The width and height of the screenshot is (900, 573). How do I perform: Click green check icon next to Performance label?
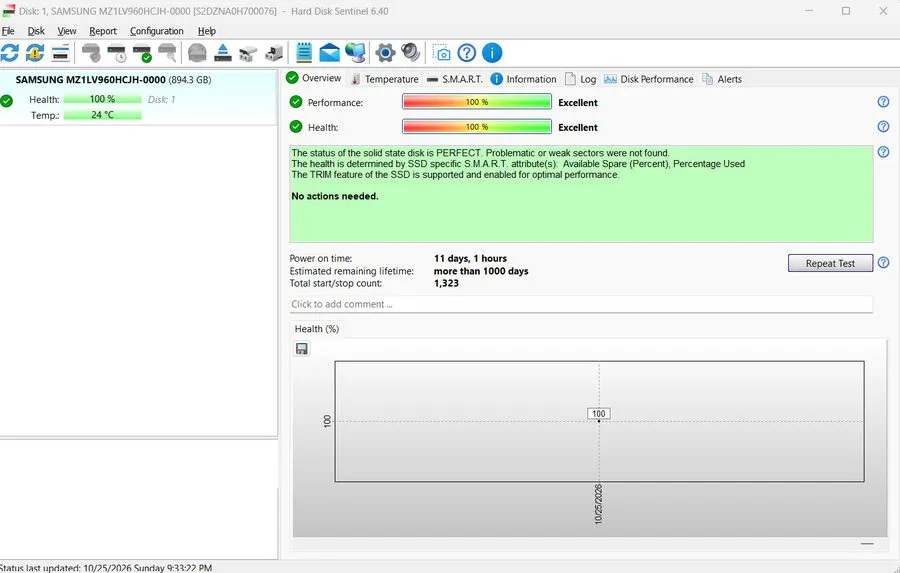(296, 102)
